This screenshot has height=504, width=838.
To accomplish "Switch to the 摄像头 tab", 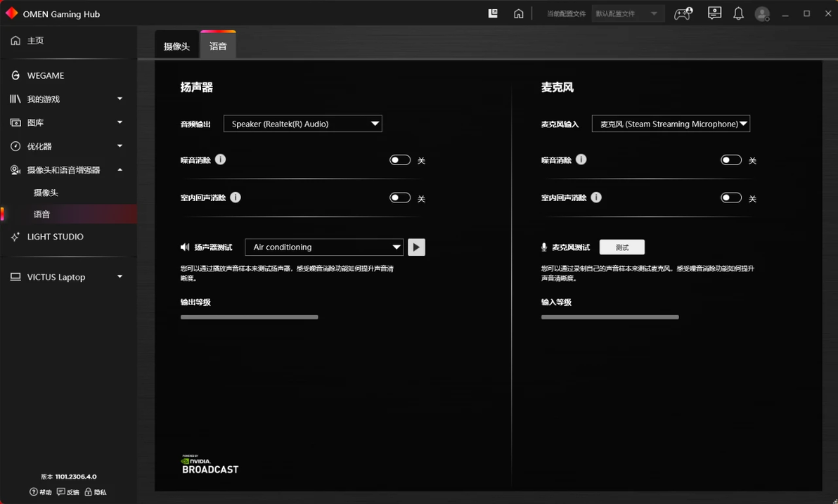I will 177,46.
